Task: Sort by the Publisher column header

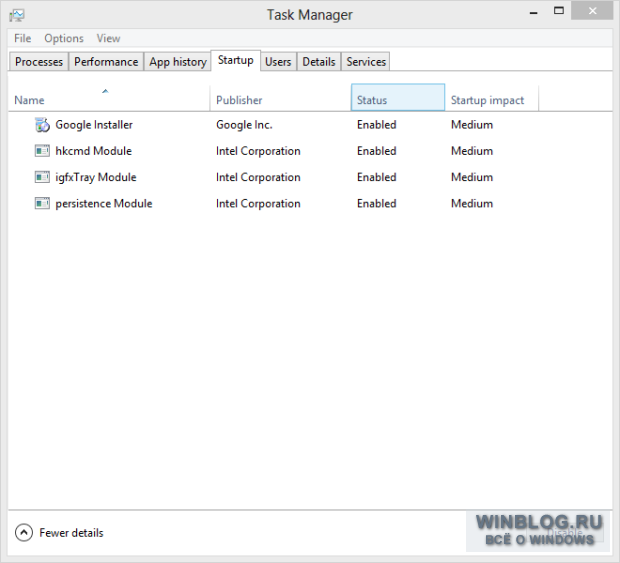Action: (x=280, y=98)
